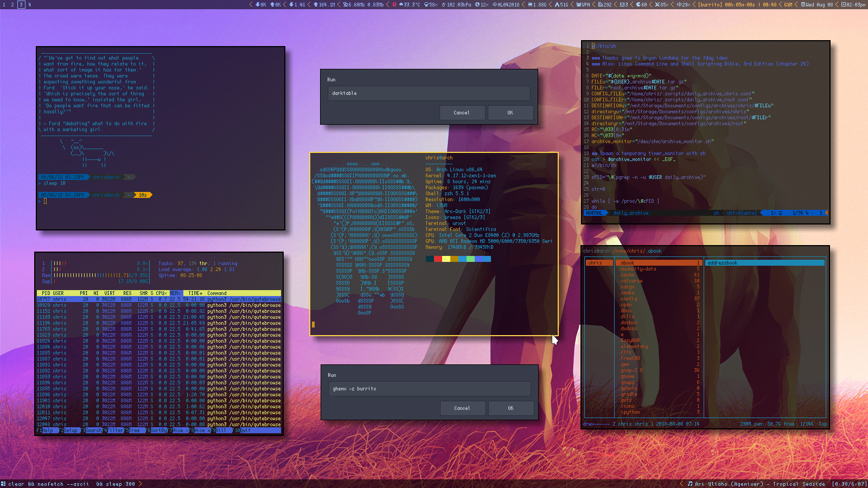Image resolution: width=868 pixels, height=488 pixels.
Task: Click the 33.3°C temperature icon in top bar
Action: [x=401, y=4]
